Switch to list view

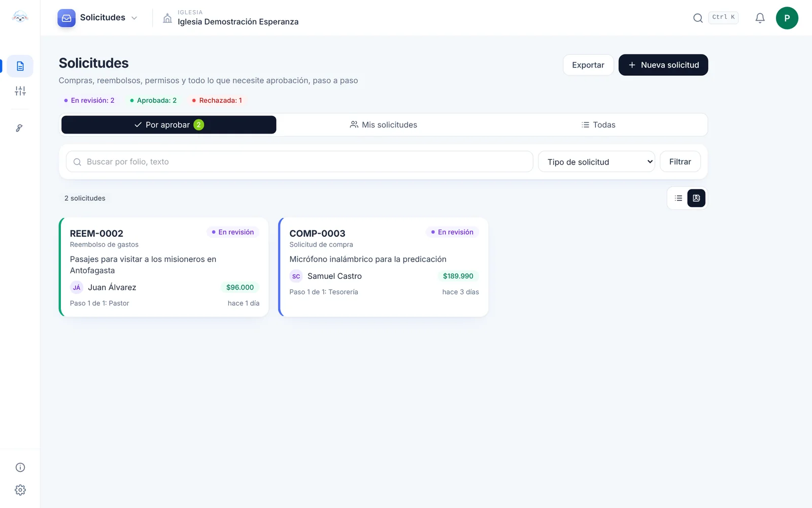point(679,198)
